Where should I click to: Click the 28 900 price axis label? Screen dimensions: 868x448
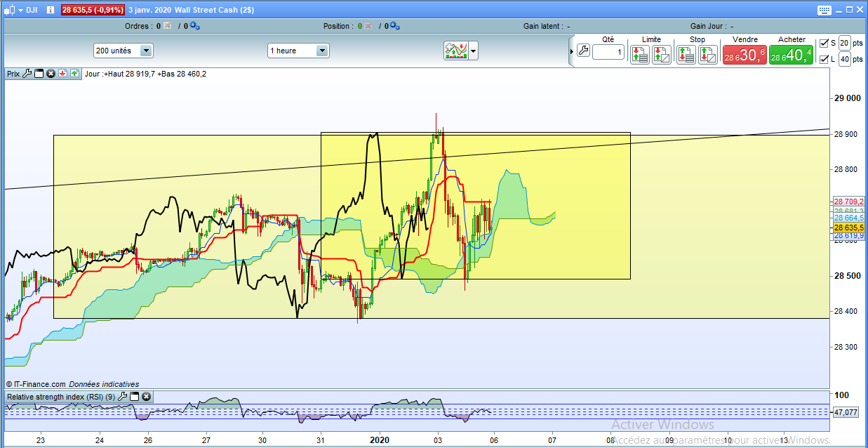(846, 134)
